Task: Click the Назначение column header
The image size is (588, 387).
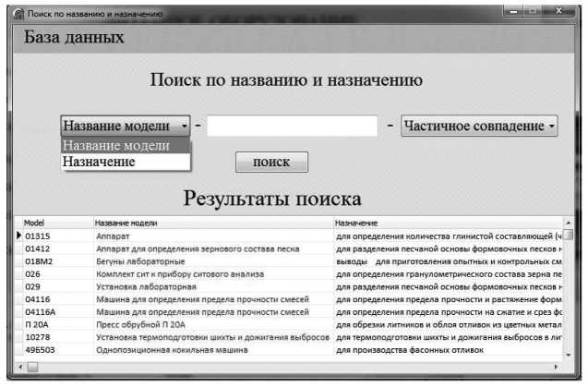Action: pos(448,223)
